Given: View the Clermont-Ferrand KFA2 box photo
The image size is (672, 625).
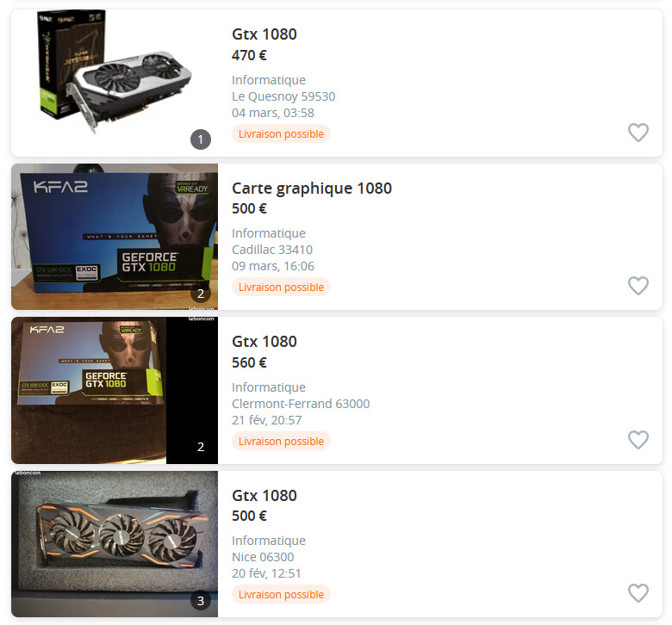Looking at the screenshot, I should click(x=115, y=390).
